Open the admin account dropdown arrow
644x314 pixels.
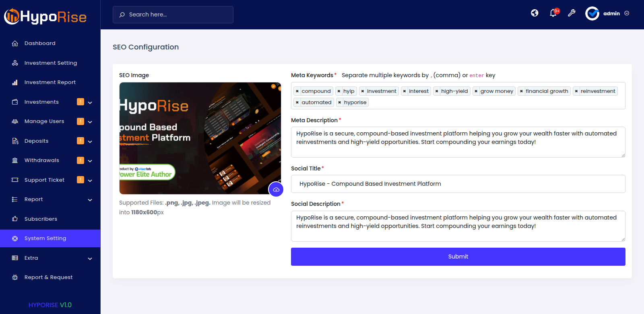[627, 13]
